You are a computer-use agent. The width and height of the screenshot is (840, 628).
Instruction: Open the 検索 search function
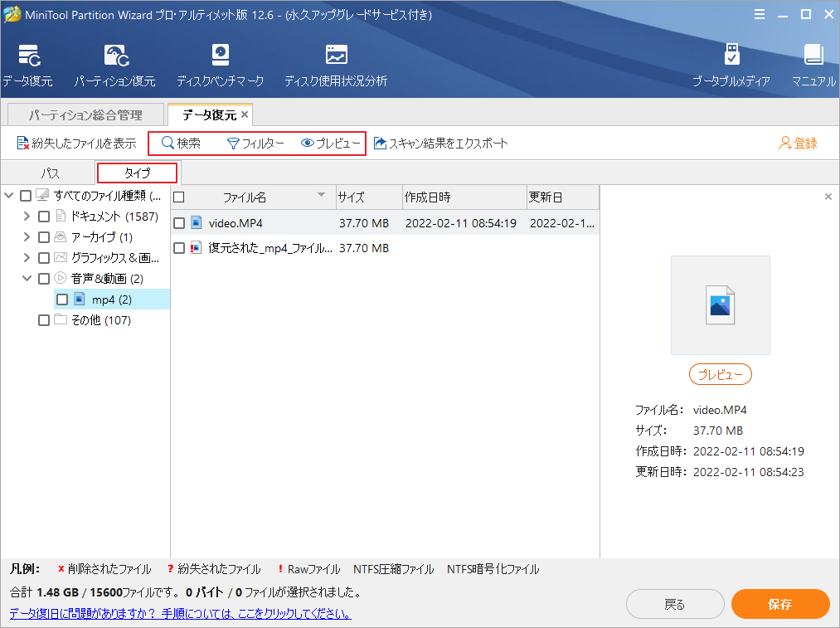[183, 143]
